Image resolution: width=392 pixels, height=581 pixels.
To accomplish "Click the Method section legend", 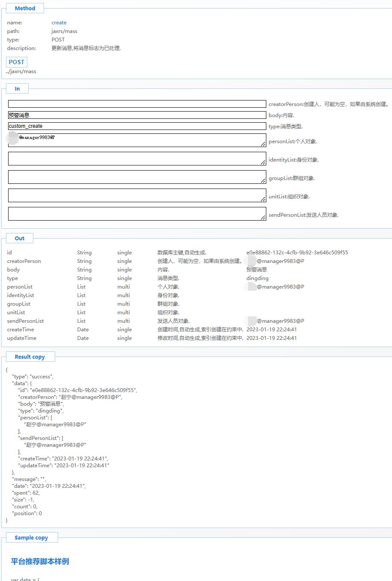I will (25, 8).
